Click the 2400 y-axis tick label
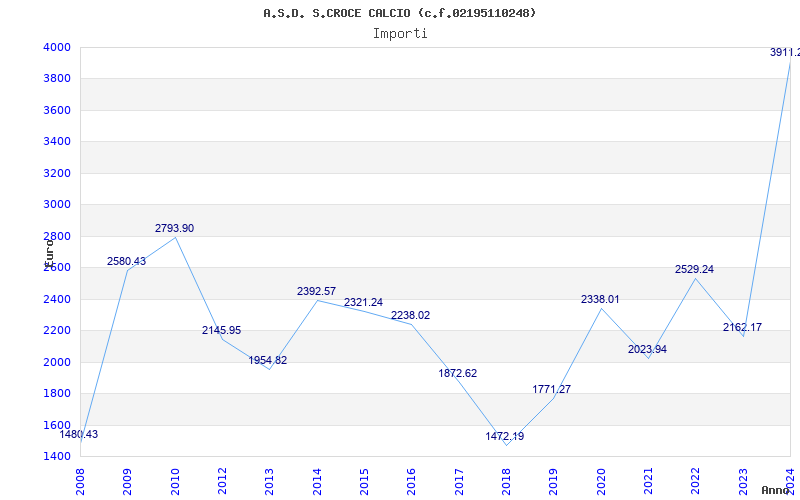This screenshot has height=500, width=800. [x=57, y=299]
